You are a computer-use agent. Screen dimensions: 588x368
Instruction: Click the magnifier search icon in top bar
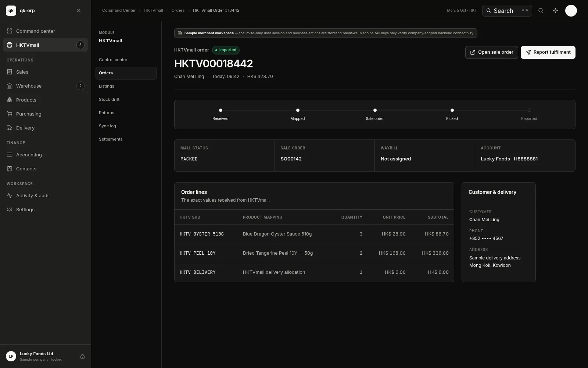click(541, 11)
